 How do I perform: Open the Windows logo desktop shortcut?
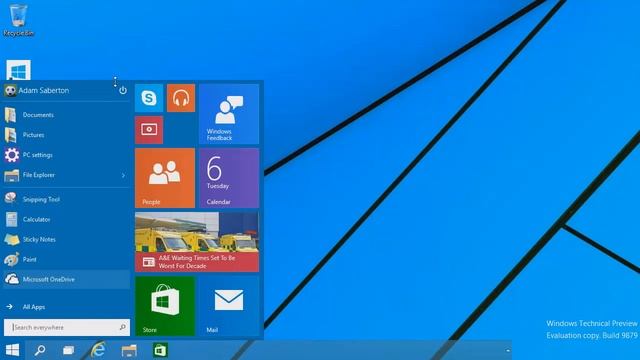[18, 70]
